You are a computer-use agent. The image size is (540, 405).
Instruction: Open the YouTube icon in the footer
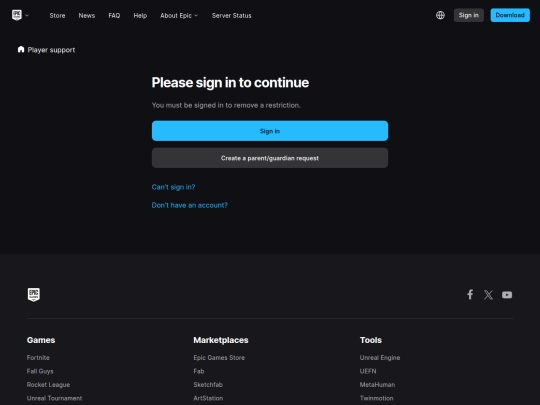pos(507,295)
